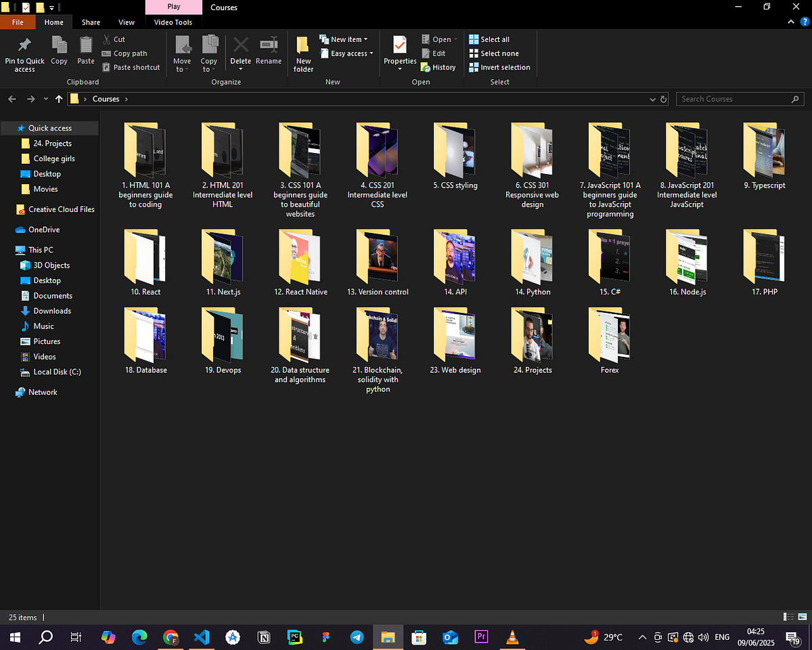Click Pin to Quick access icon
This screenshot has height=650, width=812.
pos(24,45)
